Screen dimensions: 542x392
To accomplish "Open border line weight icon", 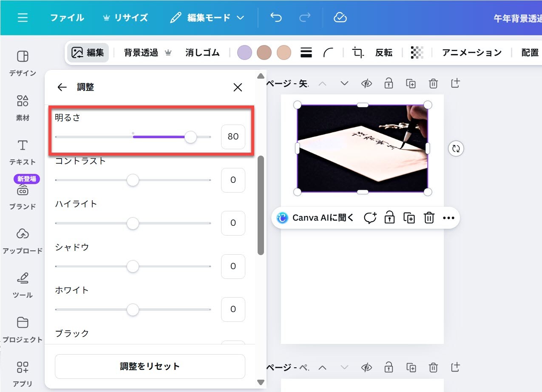I will (306, 53).
